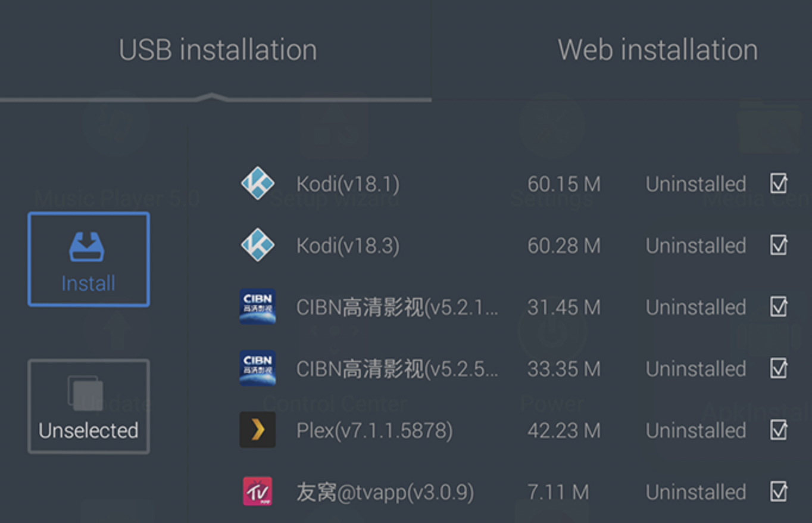Click the Install tray icon
Image resolution: width=812 pixels, height=523 pixels.
click(87, 247)
